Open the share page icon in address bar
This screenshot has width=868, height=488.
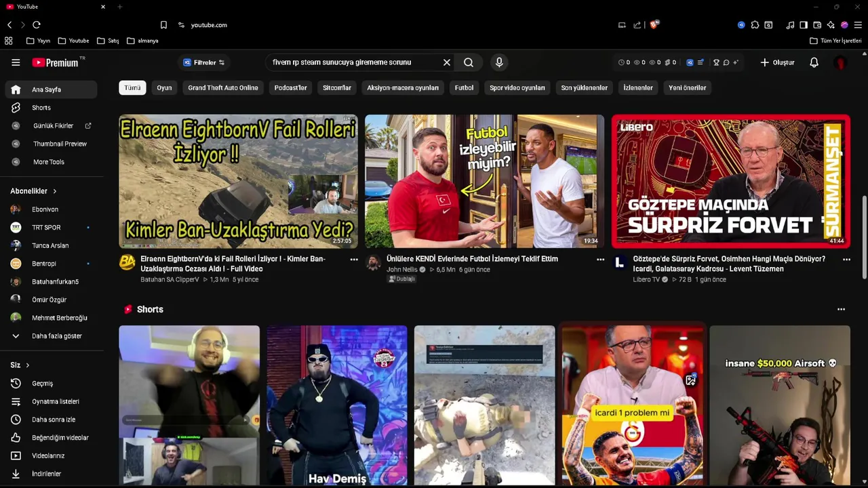[x=637, y=24]
